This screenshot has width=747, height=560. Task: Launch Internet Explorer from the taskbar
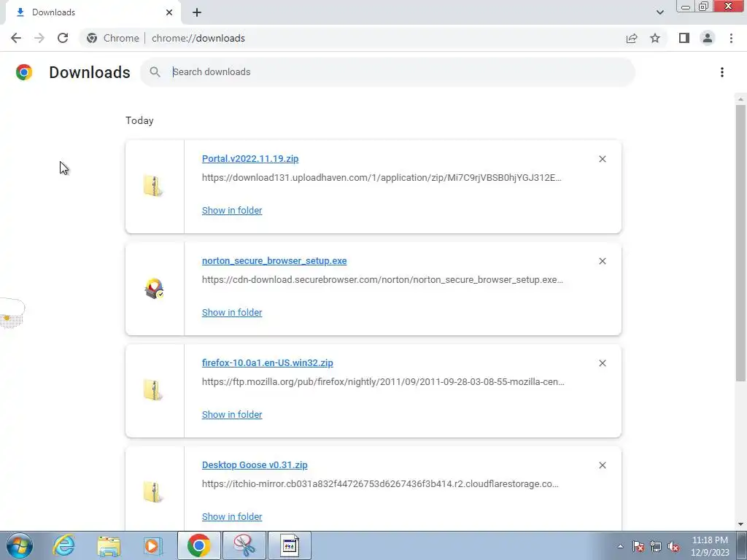tap(64, 545)
